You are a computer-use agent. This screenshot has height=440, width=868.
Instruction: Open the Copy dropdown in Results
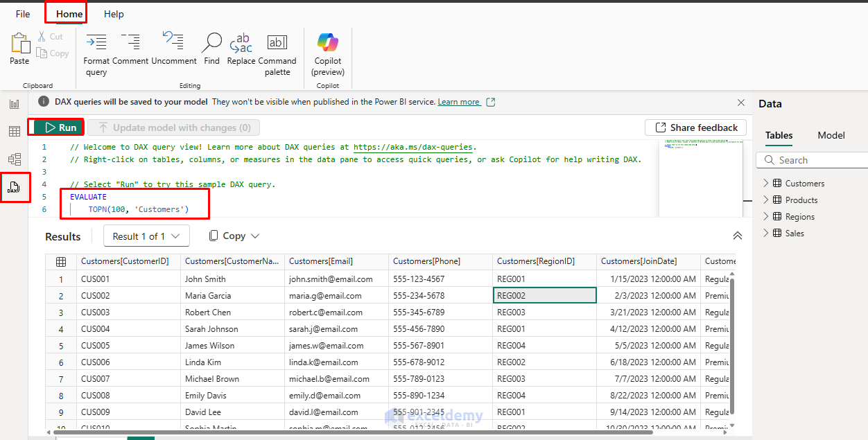click(x=234, y=236)
